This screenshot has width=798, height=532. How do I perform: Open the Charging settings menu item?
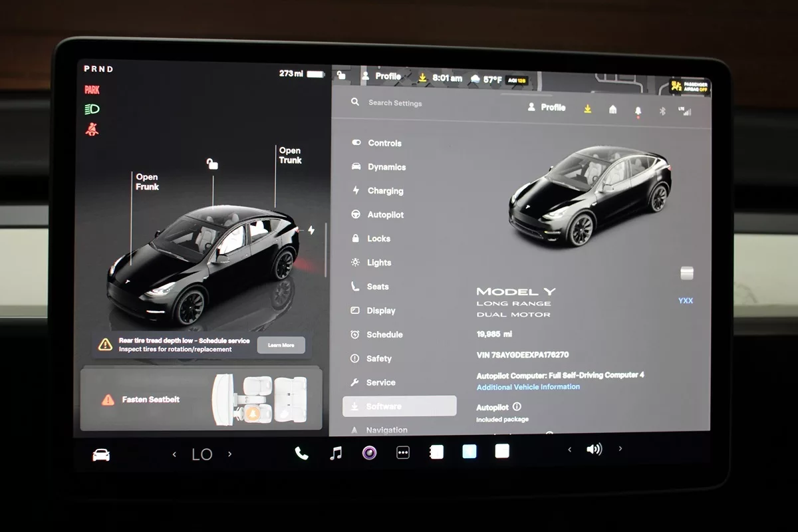385,191
